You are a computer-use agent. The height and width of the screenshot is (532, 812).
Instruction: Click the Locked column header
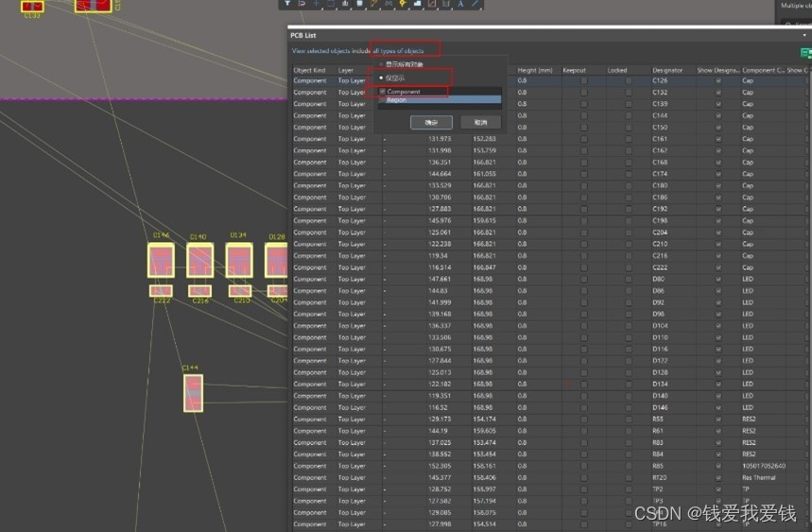tap(617, 70)
